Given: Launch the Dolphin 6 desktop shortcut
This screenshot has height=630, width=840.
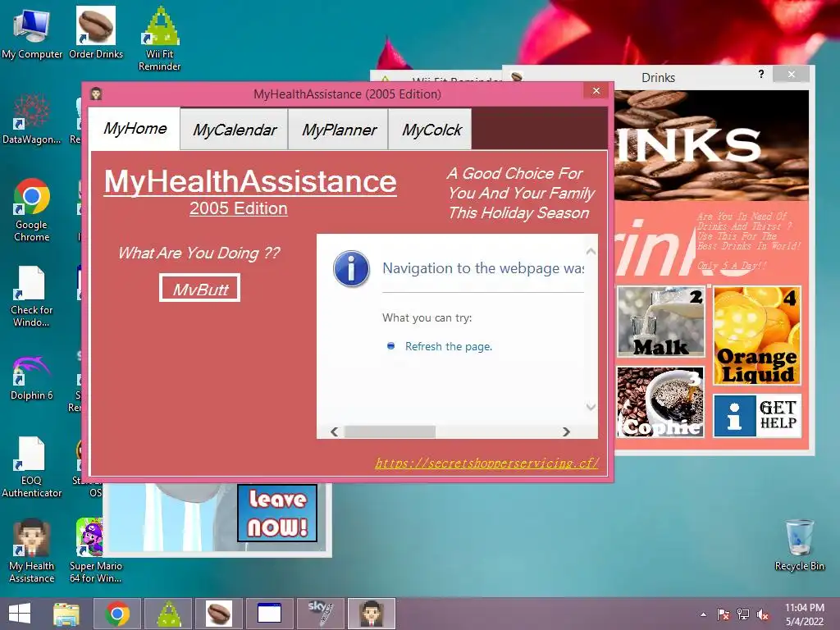Looking at the screenshot, I should 32,378.
